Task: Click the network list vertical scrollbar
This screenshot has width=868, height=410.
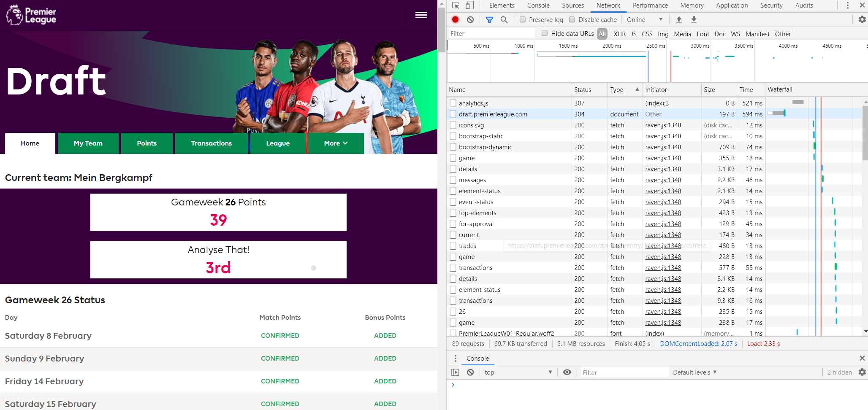Action: pyautogui.click(x=865, y=132)
